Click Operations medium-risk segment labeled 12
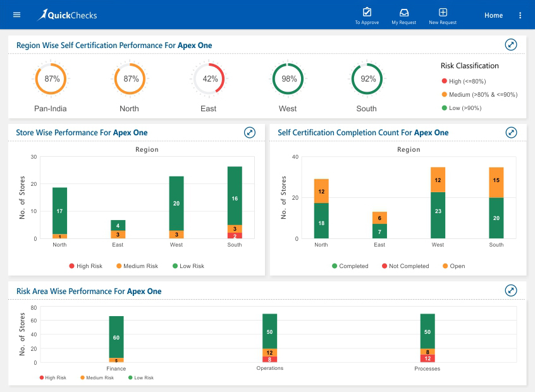The width and height of the screenshot is (535, 392). [x=270, y=352]
